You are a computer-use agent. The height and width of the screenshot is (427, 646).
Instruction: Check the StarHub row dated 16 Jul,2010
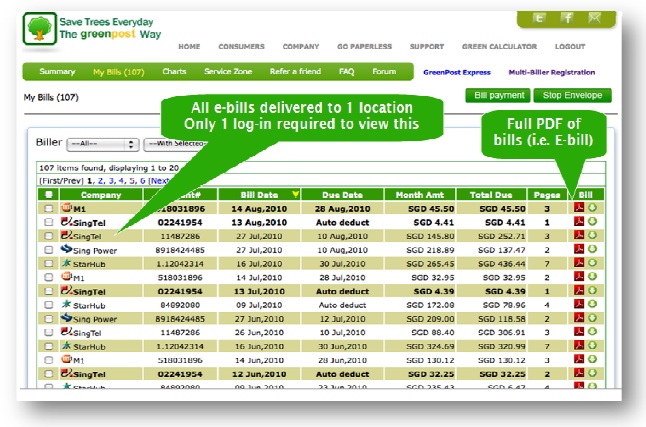tap(49, 264)
